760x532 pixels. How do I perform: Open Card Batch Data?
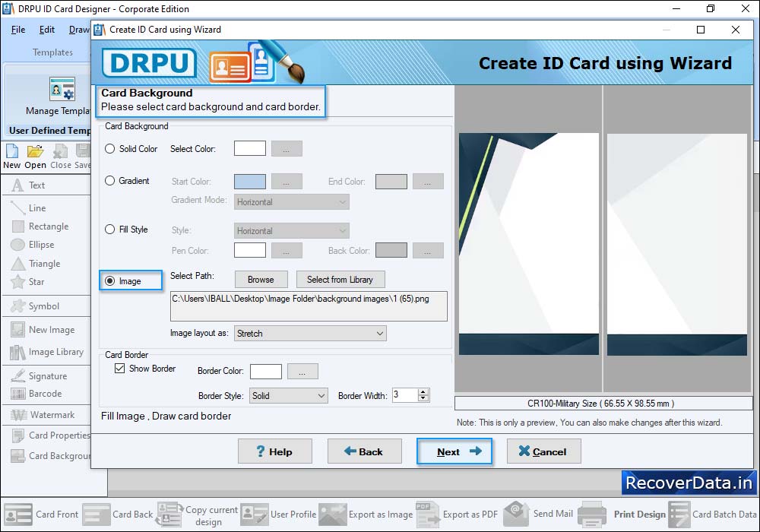[x=713, y=514]
